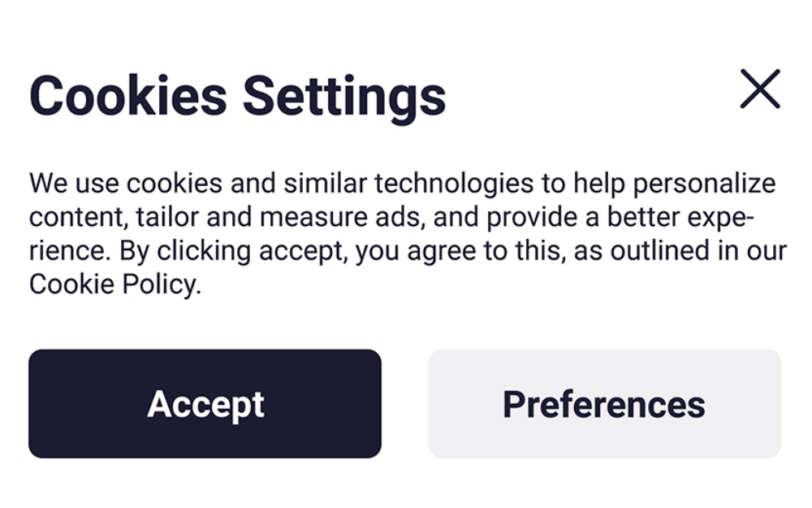
Task: Accept all cookies via dark button
Action: (205, 404)
